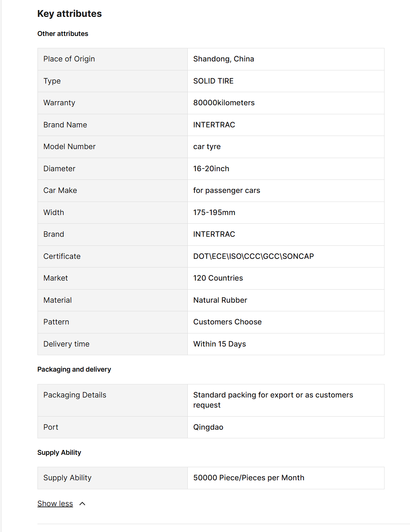Click the "16-20inch" diameter value
Screen dimensions: 410x532
[x=211, y=169]
